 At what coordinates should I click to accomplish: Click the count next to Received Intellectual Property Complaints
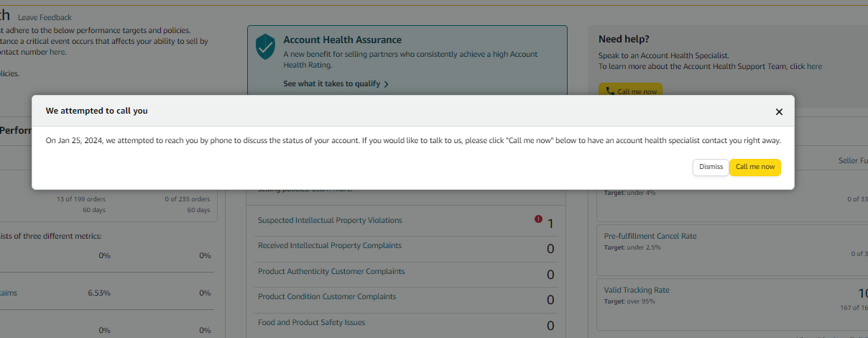coord(550,249)
